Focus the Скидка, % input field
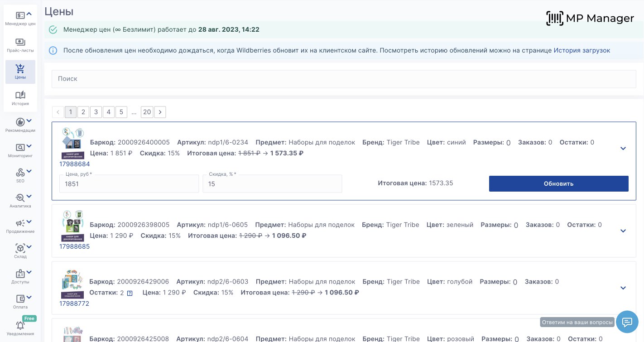644x342 pixels. pos(272,184)
